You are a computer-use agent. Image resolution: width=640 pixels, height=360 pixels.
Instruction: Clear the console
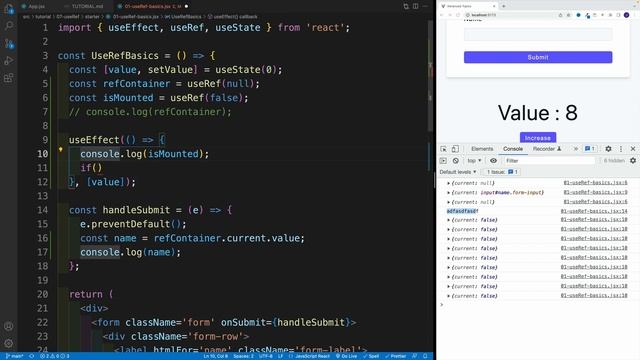tap(456, 161)
